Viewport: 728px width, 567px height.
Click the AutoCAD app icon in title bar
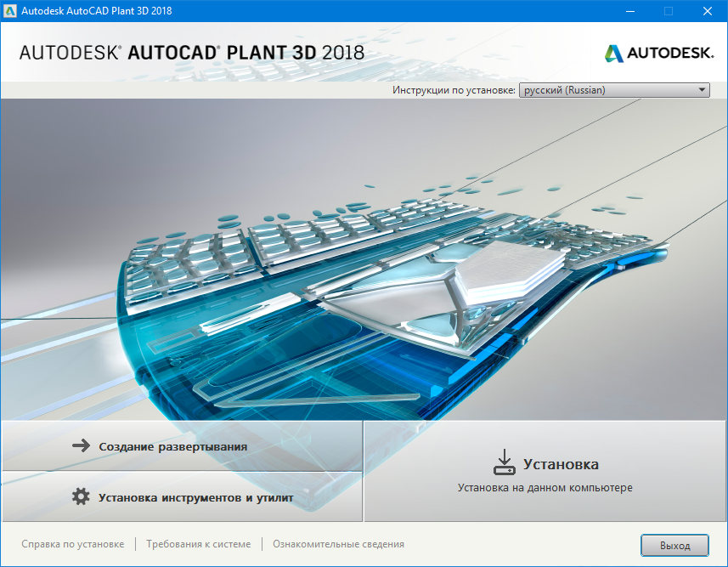[x=9, y=11]
